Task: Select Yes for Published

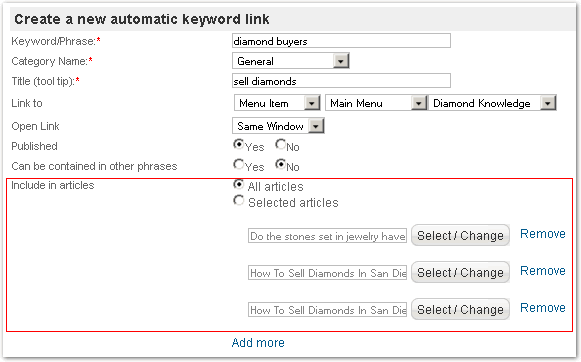Action: pos(238,145)
